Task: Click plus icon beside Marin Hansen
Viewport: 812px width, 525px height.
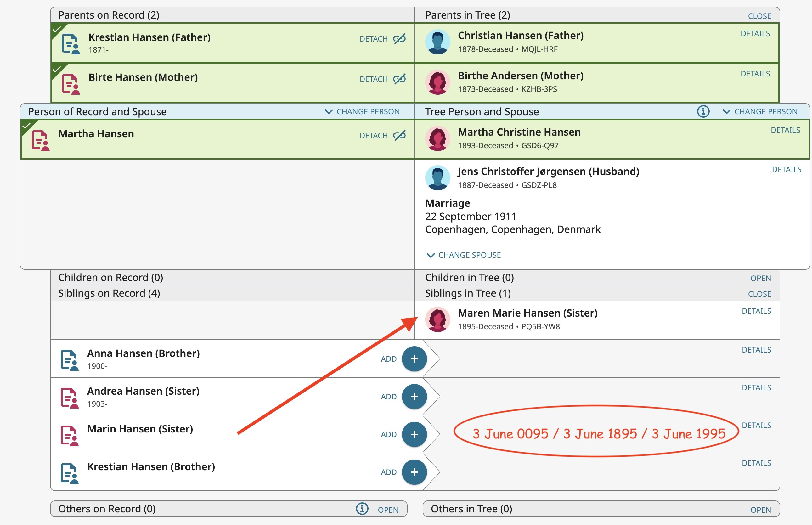Action: click(414, 434)
